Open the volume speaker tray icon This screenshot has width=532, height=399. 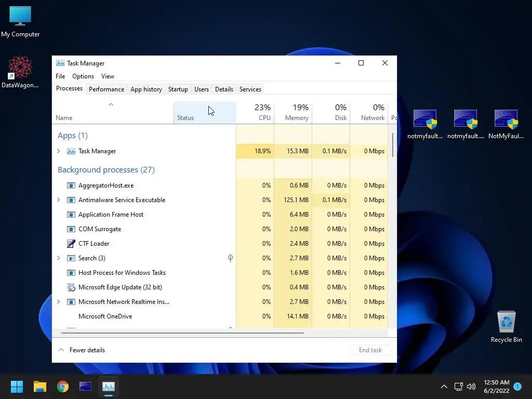point(471,387)
